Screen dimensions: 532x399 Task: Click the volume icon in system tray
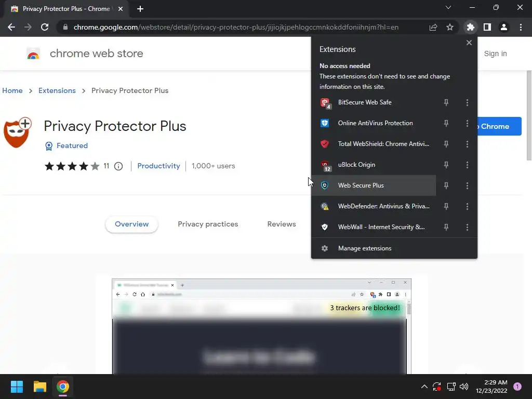[x=464, y=387]
